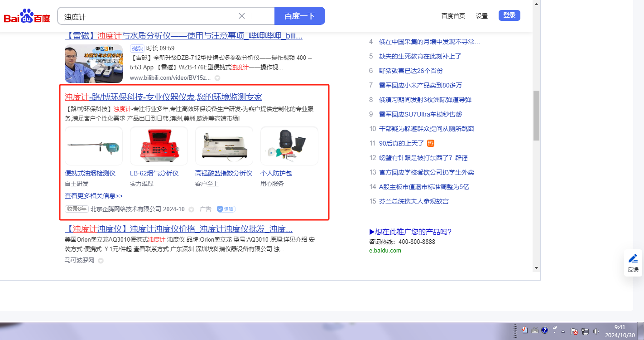Open the 浊度计-路博环保科技 ad title link
This screenshot has height=340, width=644.
(163, 97)
